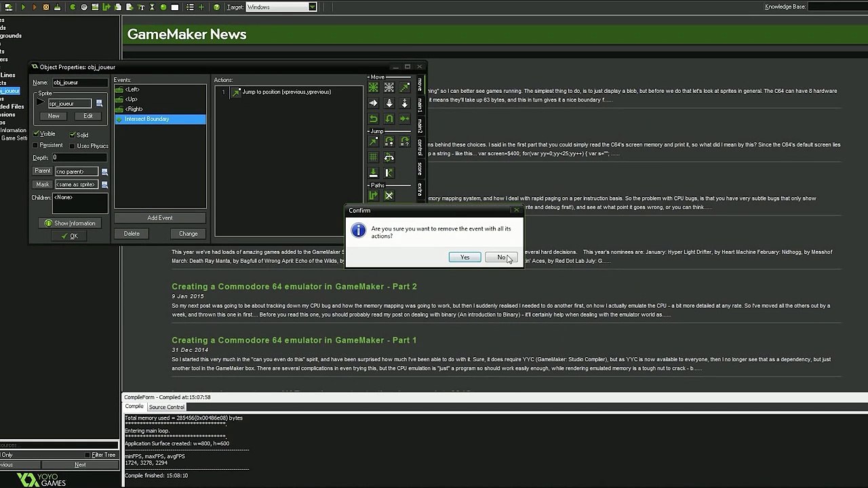This screenshot has height=488, width=868.
Task: Click Yes in the Confirm dialog
Action: [465, 258]
